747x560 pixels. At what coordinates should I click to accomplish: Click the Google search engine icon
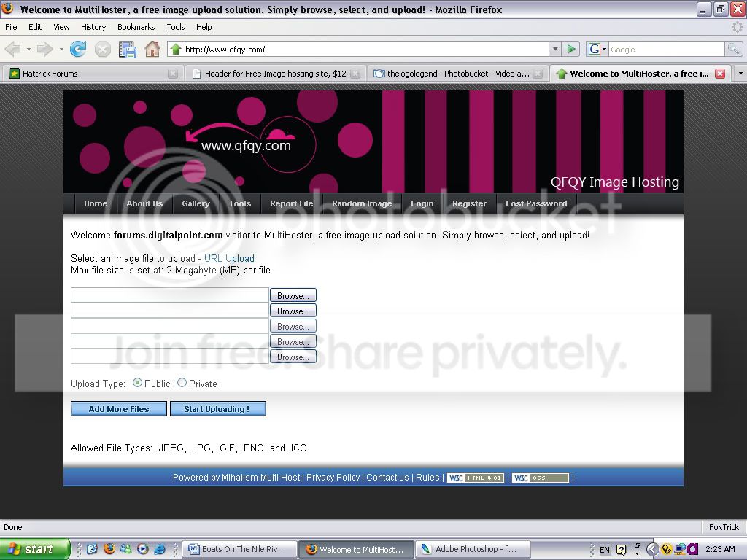tap(594, 49)
